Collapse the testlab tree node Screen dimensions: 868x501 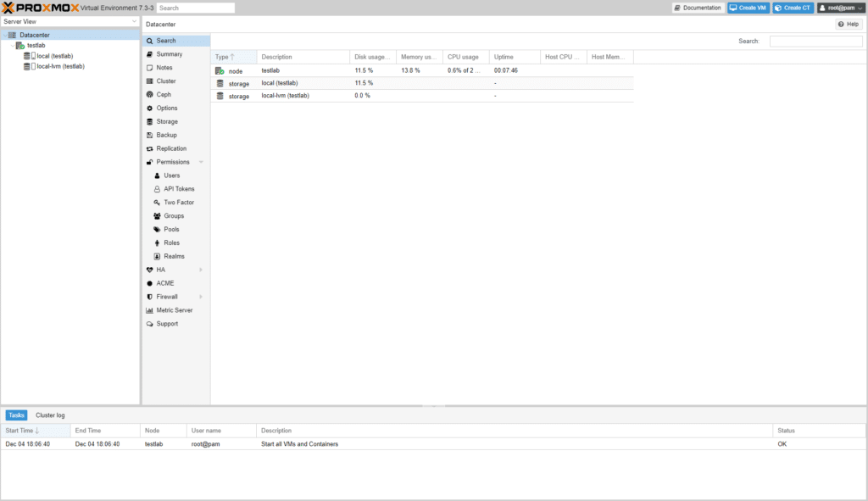pyautogui.click(x=13, y=46)
